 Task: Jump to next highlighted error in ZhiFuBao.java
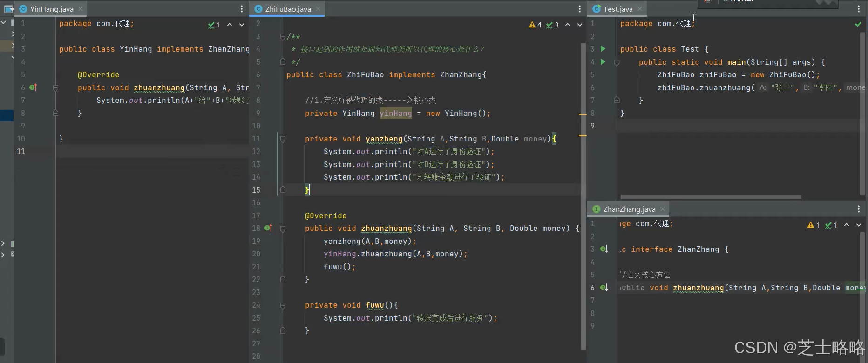579,25
